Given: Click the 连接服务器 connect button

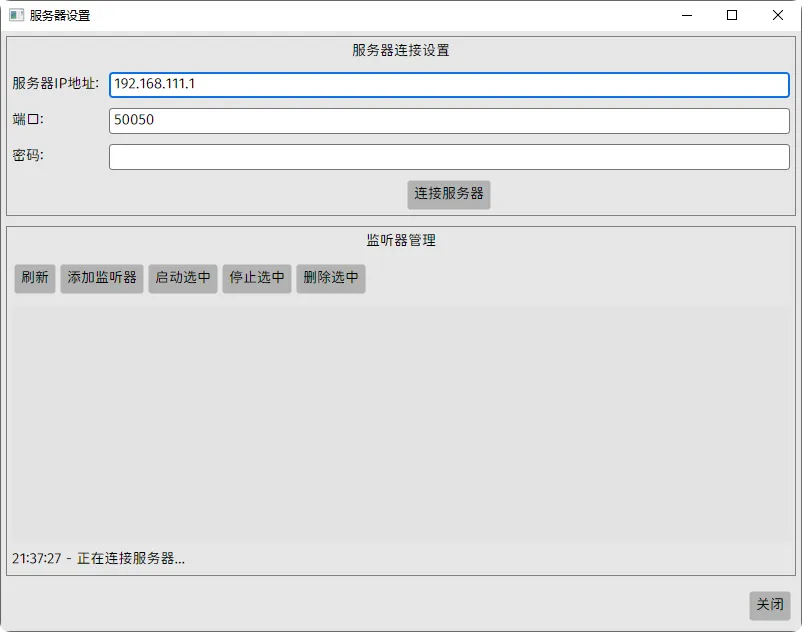Looking at the screenshot, I should pyautogui.click(x=449, y=194).
